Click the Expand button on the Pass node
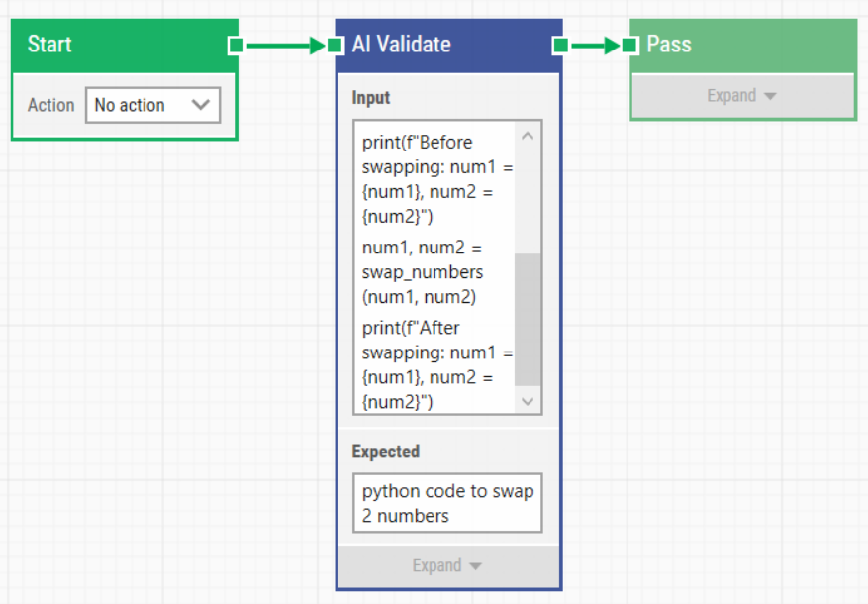The height and width of the screenshot is (604, 868). click(742, 95)
